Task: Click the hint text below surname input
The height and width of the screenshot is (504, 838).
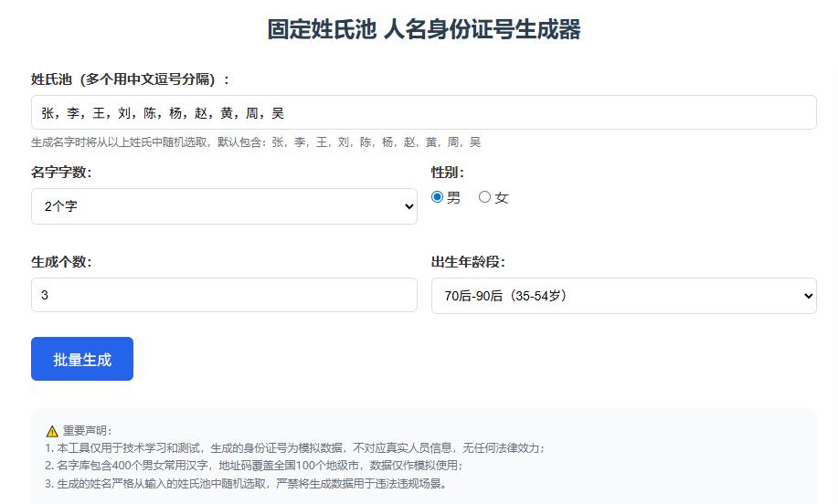Action: click(x=256, y=142)
